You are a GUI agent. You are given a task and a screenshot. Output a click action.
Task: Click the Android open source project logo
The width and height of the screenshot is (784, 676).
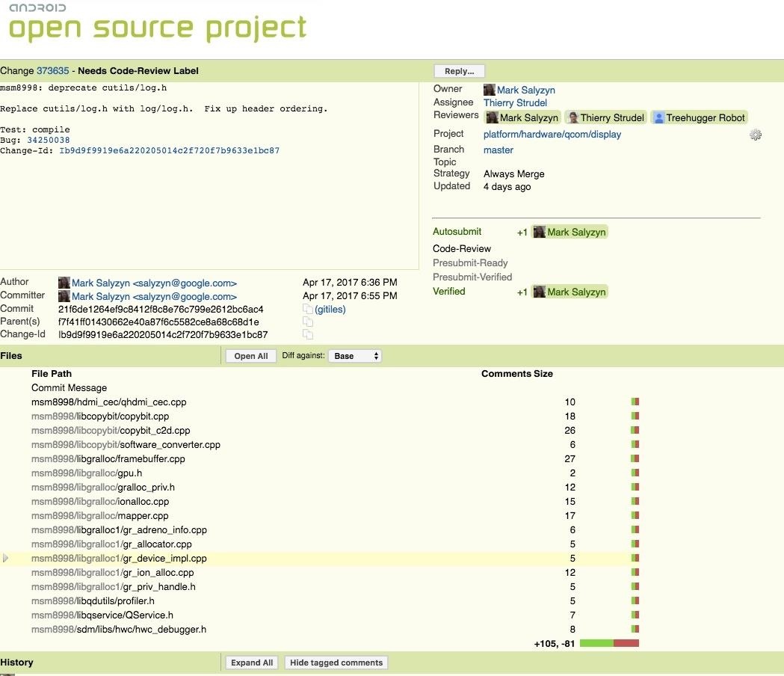(158, 22)
